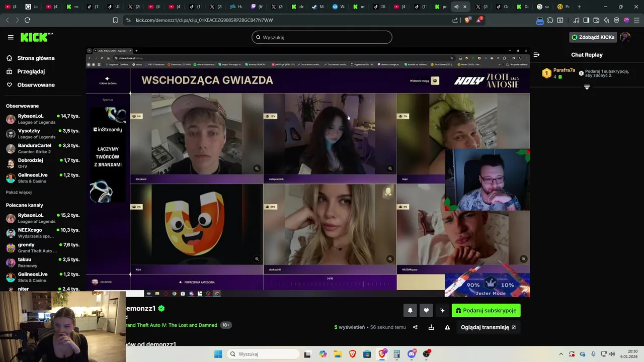Image resolution: width=644 pixels, height=362 pixels.
Task: Open Brave Shields lion icon
Action: (x=467, y=20)
